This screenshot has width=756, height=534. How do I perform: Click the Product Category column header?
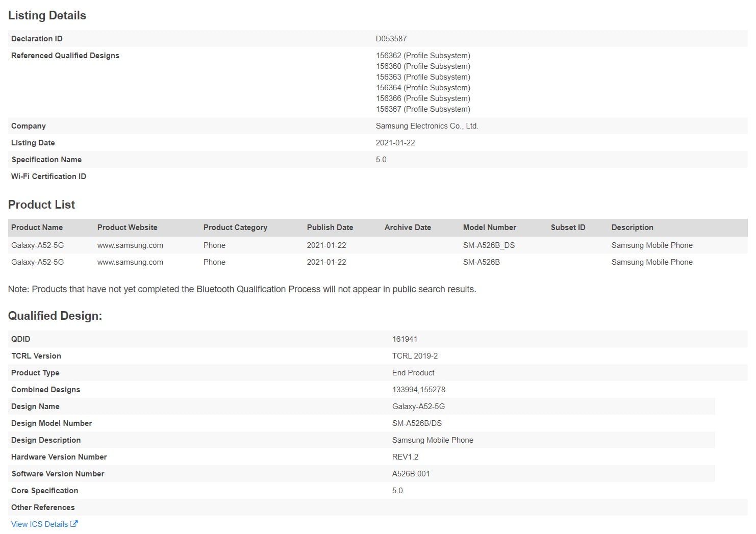click(x=235, y=227)
